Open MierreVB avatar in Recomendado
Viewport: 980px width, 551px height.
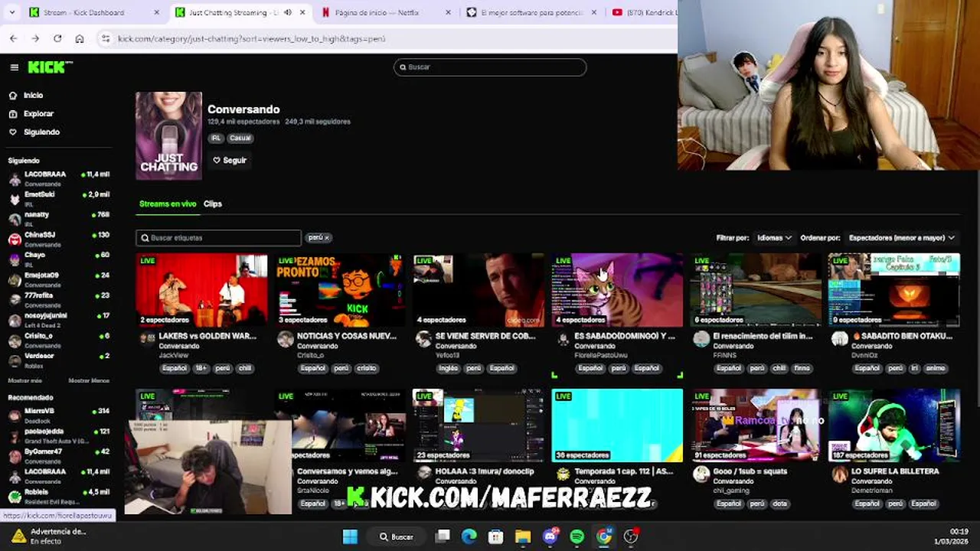[x=15, y=416]
